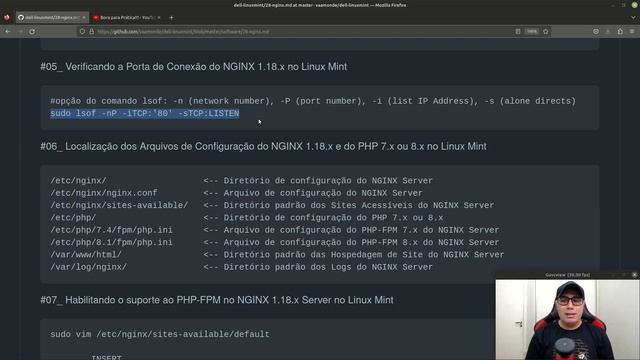
Task: Open the tracking protection shield panel
Action: point(82,31)
